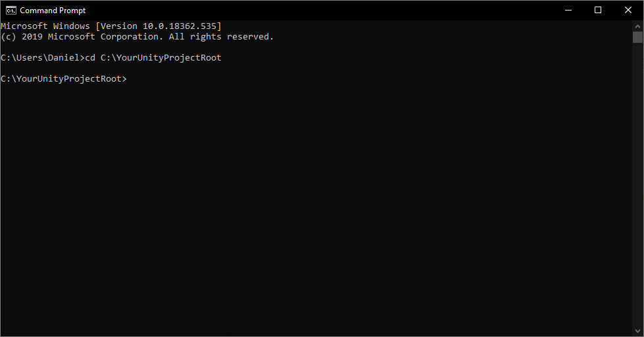
Task: Click the version number 10.0.18362.535
Action: (180, 26)
